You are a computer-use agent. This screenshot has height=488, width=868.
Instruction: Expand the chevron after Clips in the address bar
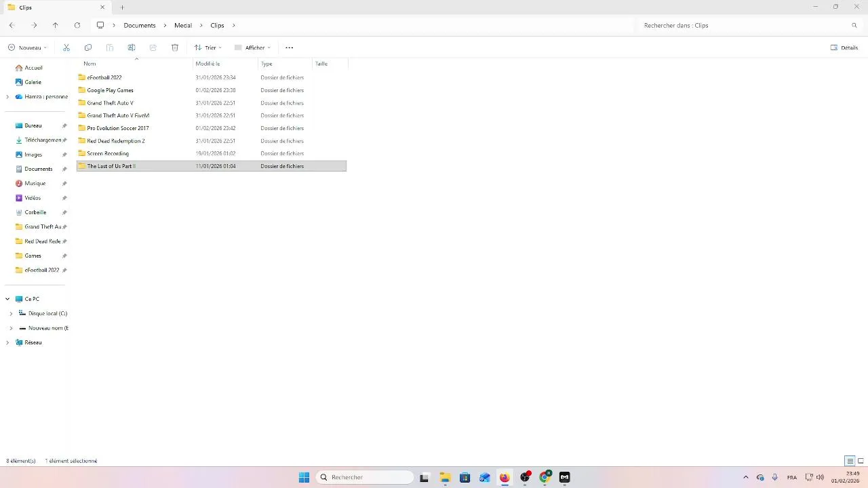234,25
